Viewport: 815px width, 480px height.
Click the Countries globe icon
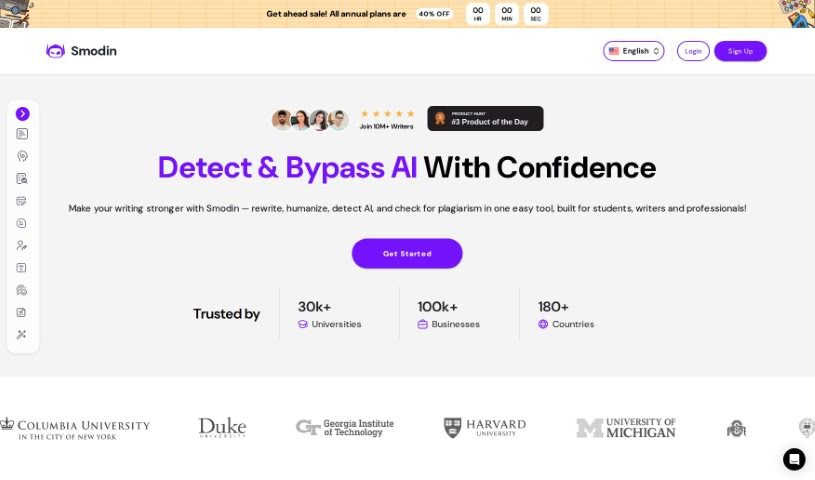(x=543, y=324)
